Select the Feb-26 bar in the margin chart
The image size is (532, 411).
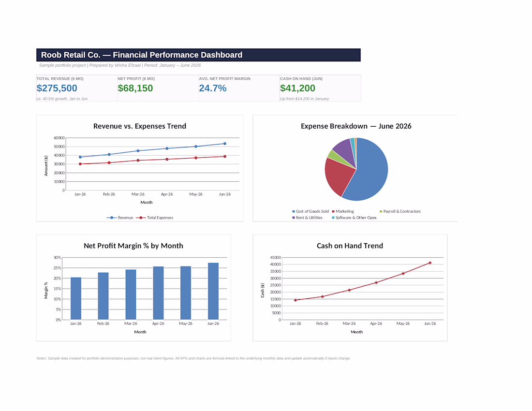[103, 296]
